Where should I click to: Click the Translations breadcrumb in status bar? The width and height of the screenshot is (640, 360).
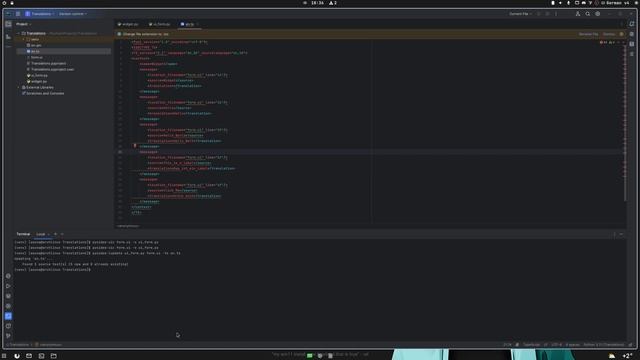(x=18, y=345)
